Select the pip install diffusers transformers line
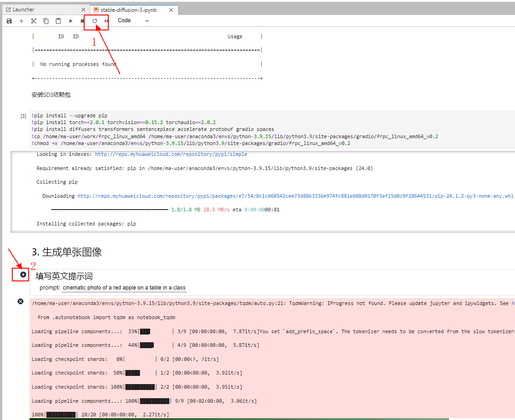This screenshot has height=420, width=515. tap(153, 129)
